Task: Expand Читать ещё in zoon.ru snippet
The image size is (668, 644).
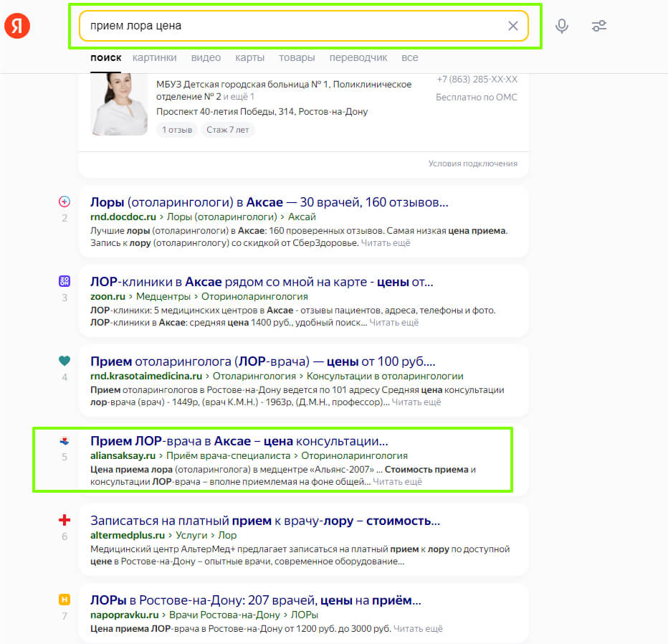Action: (x=393, y=323)
